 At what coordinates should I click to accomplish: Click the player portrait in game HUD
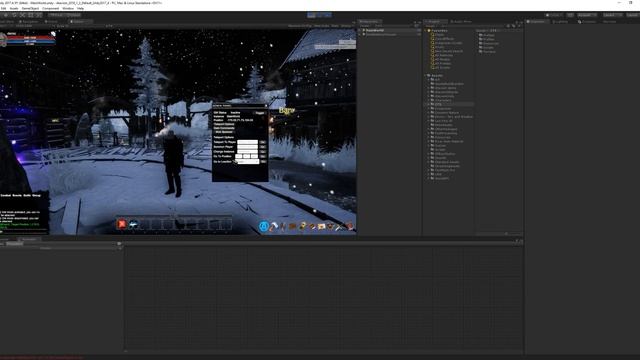click(3, 40)
